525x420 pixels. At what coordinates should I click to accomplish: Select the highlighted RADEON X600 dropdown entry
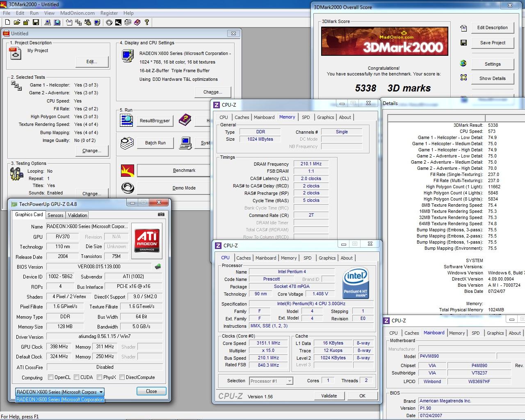pos(60,399)
